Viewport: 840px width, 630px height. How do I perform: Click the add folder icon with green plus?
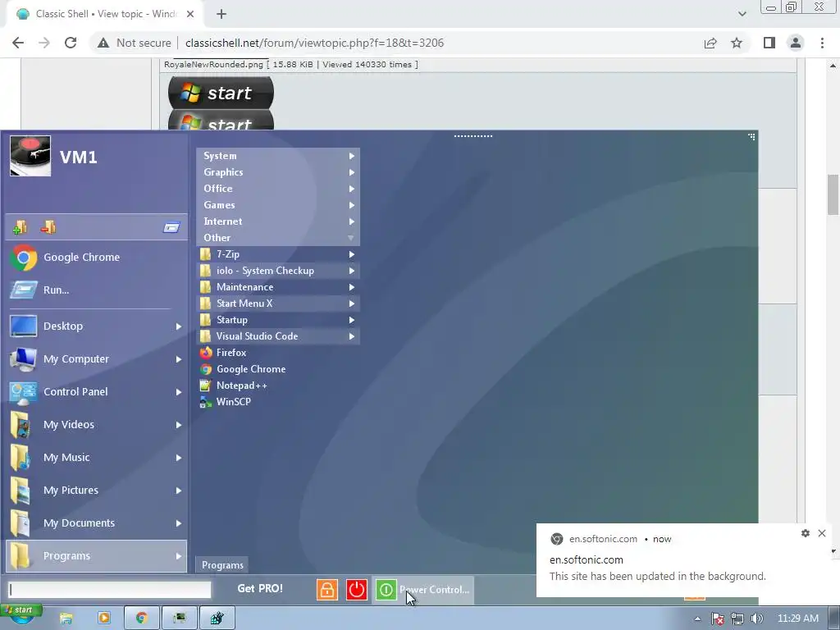tap(20, 227)
